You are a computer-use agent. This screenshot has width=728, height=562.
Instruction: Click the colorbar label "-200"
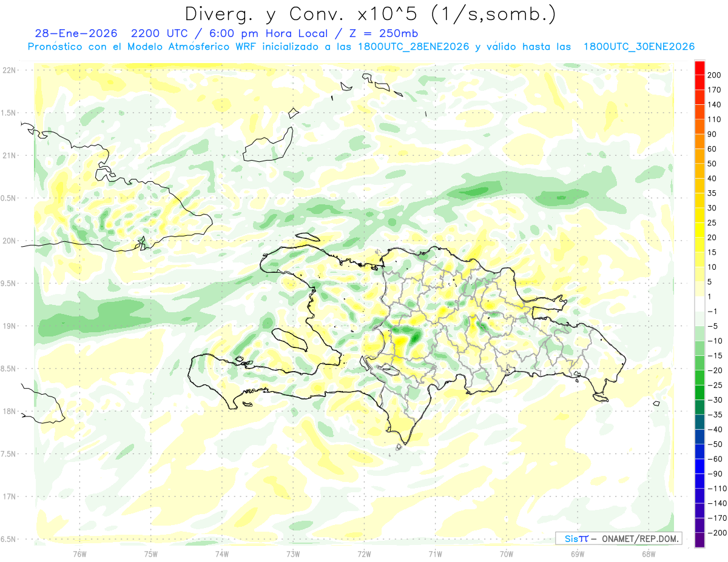click(x=718, y=533)
